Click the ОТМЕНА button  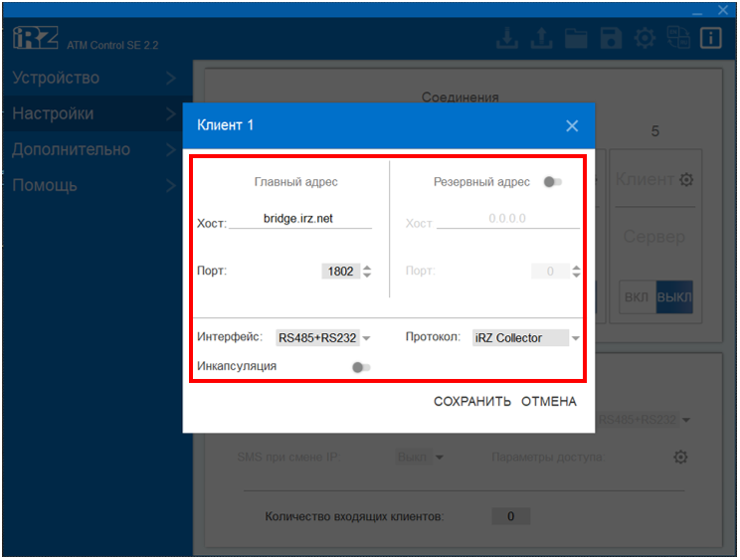[548, 402]
